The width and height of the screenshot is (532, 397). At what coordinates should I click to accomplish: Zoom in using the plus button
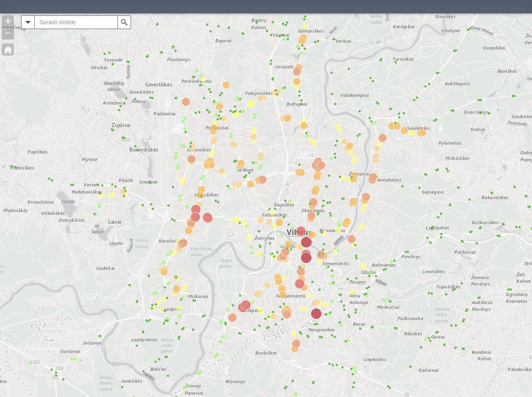[8, 21]
